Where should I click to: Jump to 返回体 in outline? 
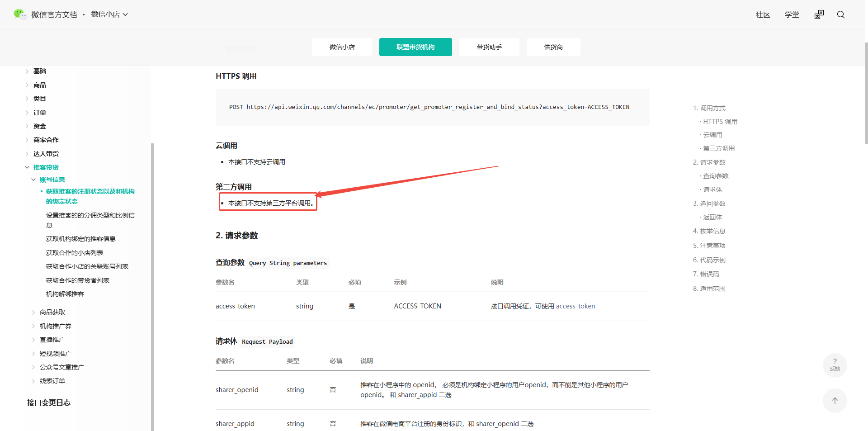[712, 217]
